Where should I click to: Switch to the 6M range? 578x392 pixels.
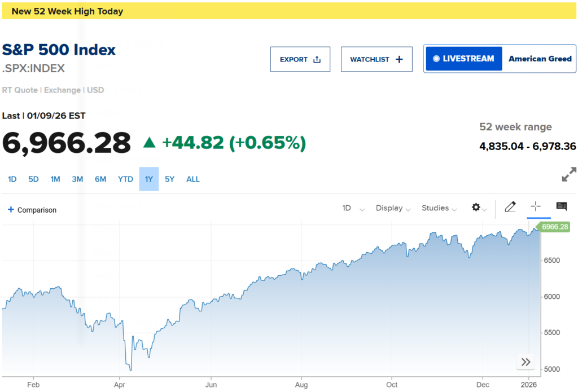[x=100, y=179]
